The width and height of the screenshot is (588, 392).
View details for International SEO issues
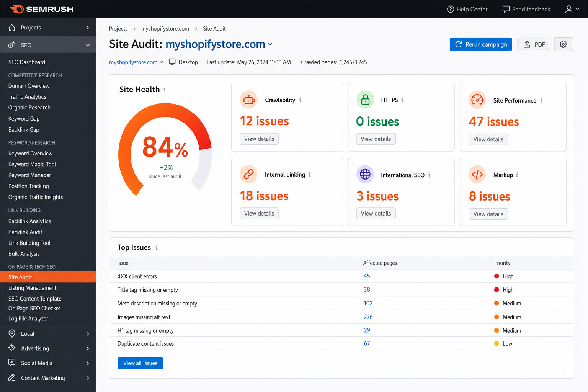point(376,214)
